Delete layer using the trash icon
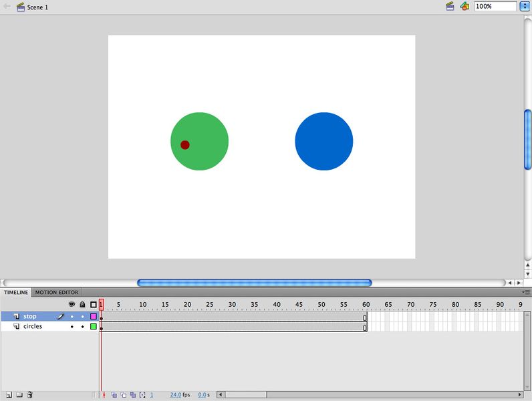This screenshot has height=401, width=532. 29,395
